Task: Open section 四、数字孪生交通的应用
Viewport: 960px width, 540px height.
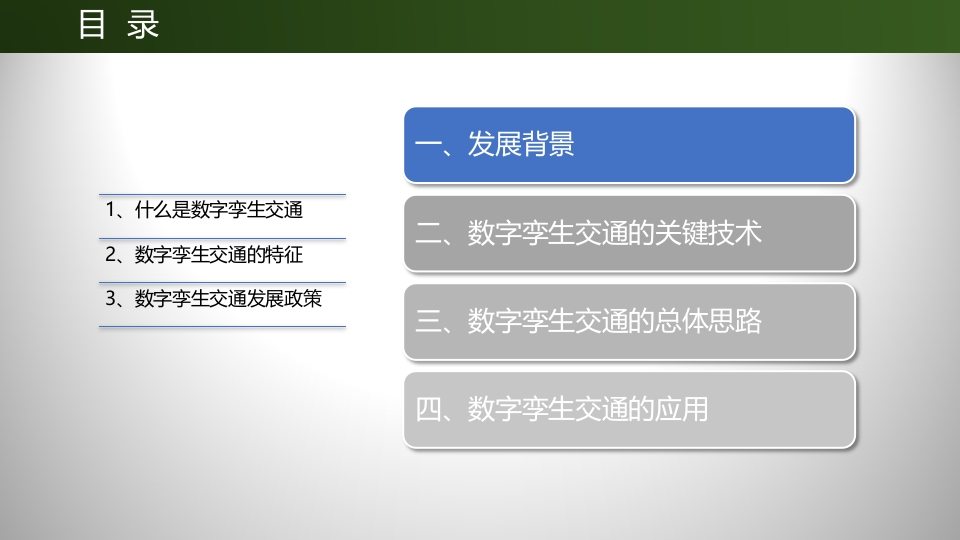Action: coord(629,410)
